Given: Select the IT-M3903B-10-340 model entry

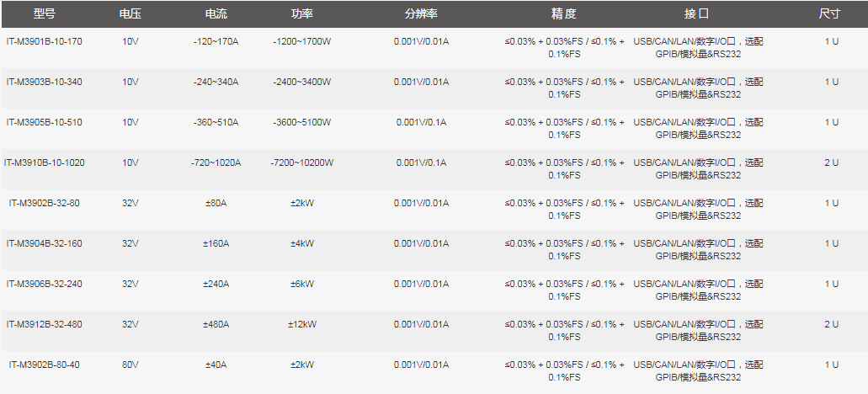Looking at the screenshot, I should [45, 82].
